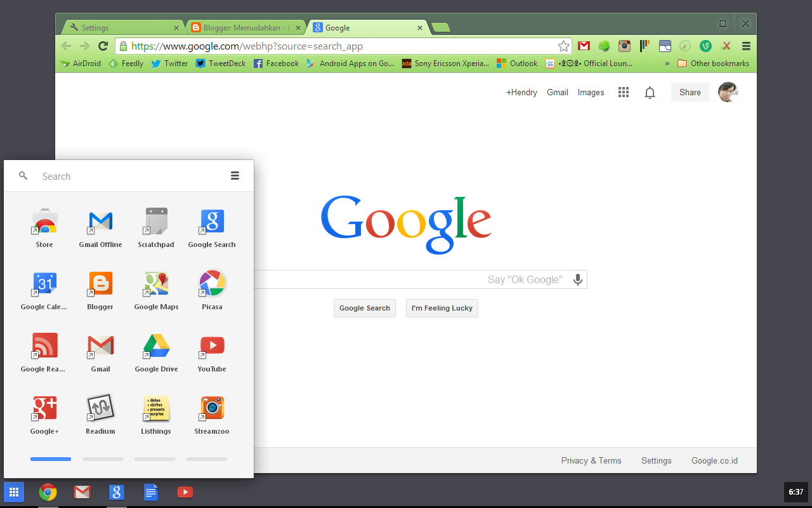Viewport: 812px width, 508px height.
Task: Click the address bar URL field
Action: click(x=343, y=46)
